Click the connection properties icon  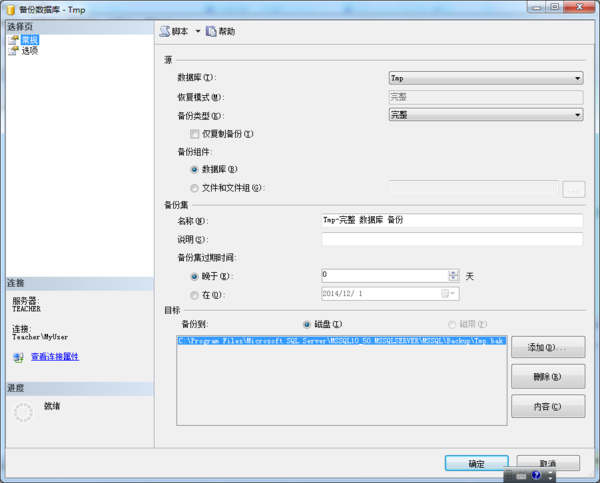pyautogui.click(x=17, y=356)
